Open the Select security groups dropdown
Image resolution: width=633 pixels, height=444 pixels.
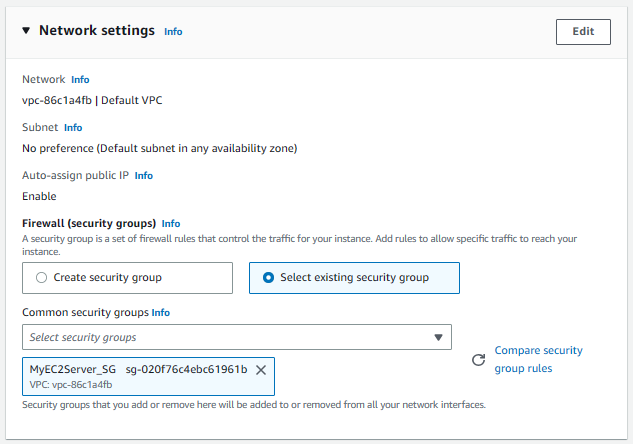click(x=237, y=337)
